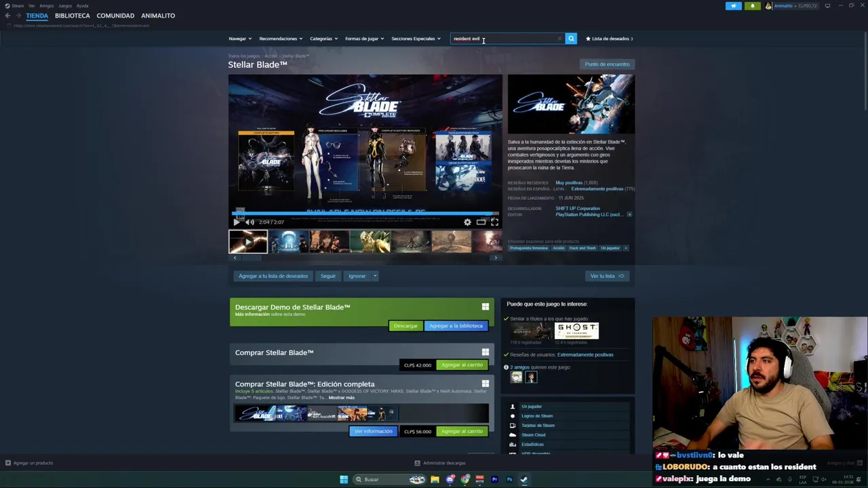Open the Amigos menu
The image size is (868, 488).
[47, 5]
